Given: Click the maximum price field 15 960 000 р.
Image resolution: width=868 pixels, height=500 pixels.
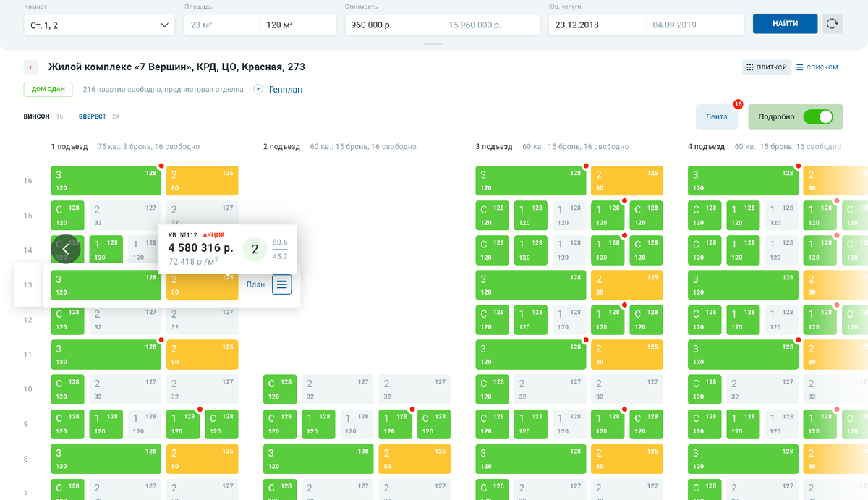Looking at the screenshot, I should [x=491, y=25].
